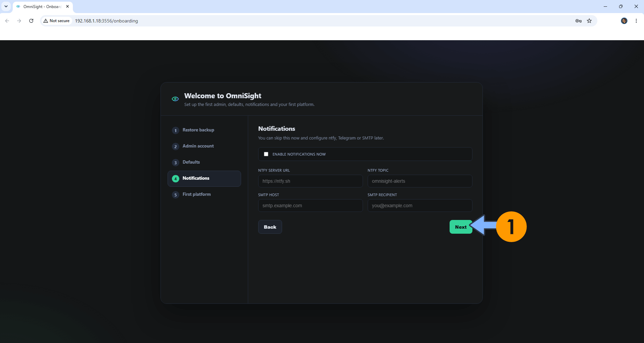Open the saved passwords key icon
Image resolution: width=644 pixels, height=343 pixels.
[x=578, y=21]
